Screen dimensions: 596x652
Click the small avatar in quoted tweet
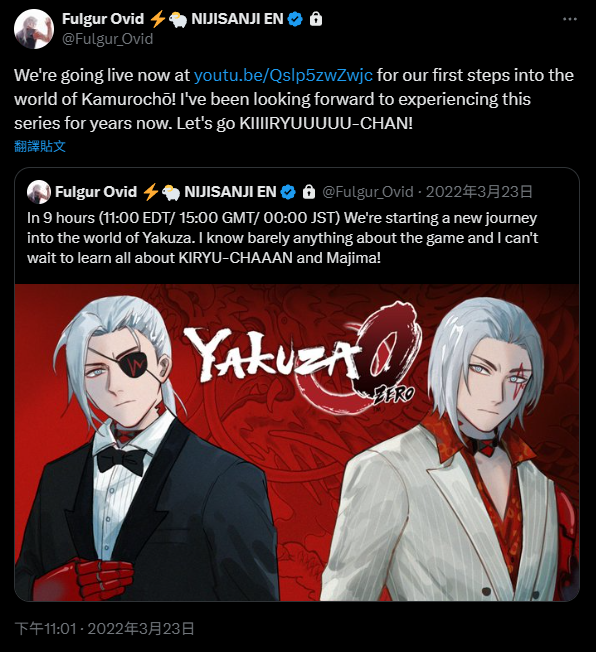point(39,192)
